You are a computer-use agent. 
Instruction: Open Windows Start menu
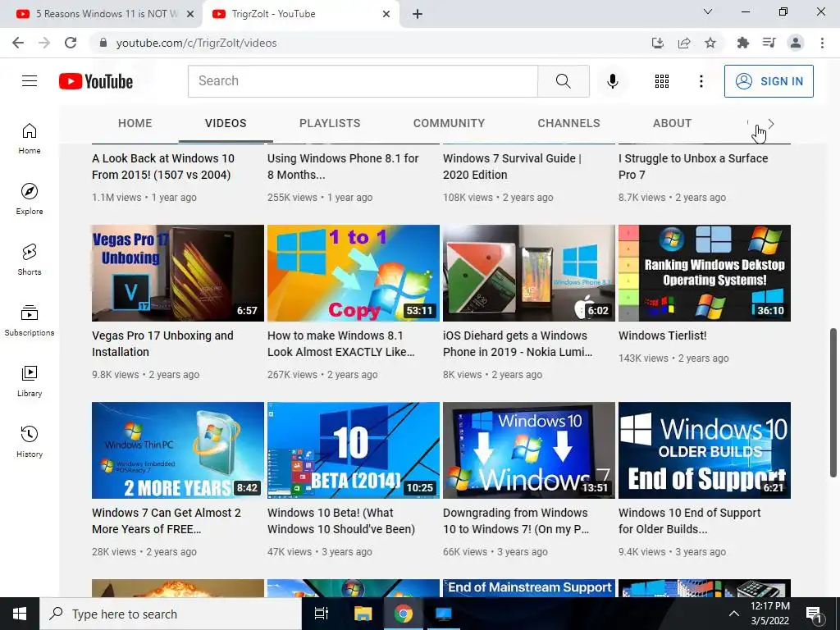20,614
